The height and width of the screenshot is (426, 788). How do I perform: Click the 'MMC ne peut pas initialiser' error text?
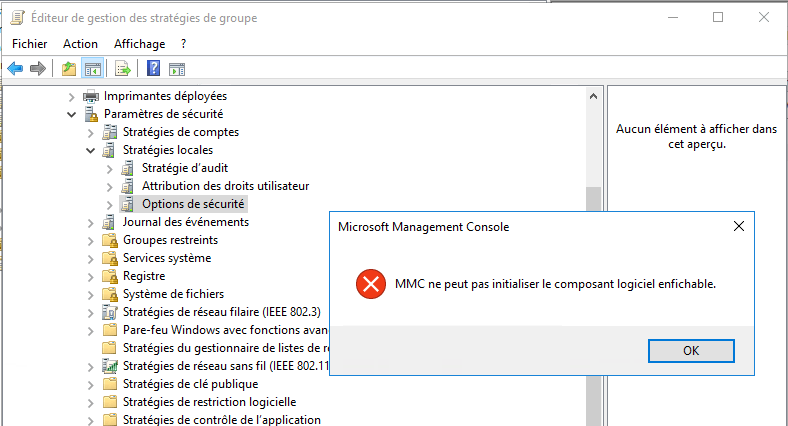pos(555,284)
